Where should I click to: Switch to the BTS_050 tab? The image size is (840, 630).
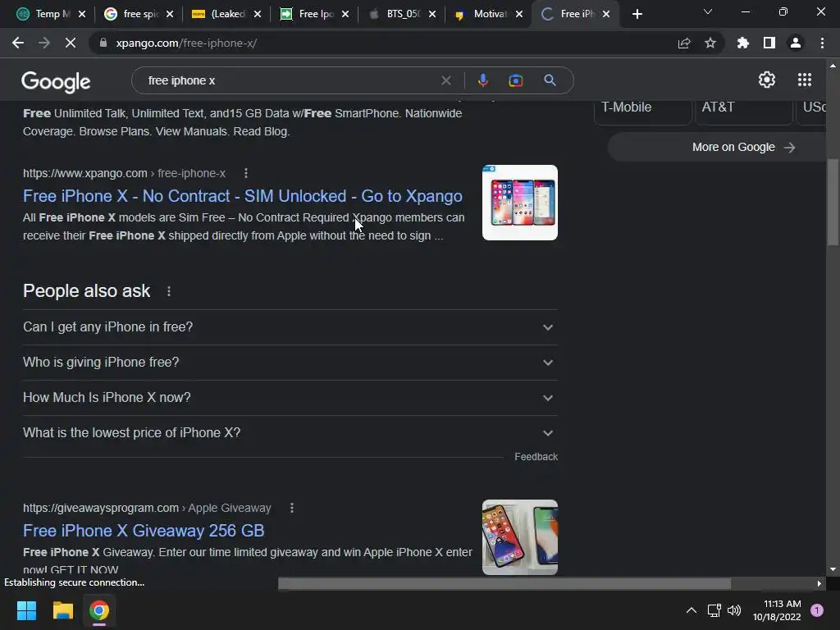[396, 14]
